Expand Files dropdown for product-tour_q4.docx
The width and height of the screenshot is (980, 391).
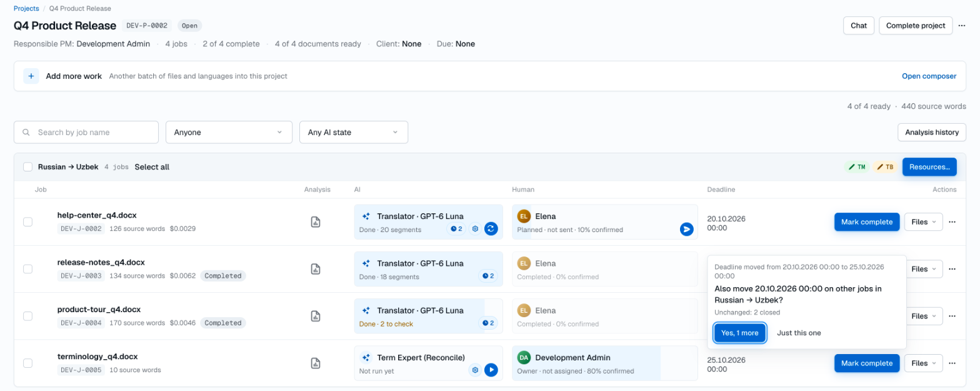(924, 316)
